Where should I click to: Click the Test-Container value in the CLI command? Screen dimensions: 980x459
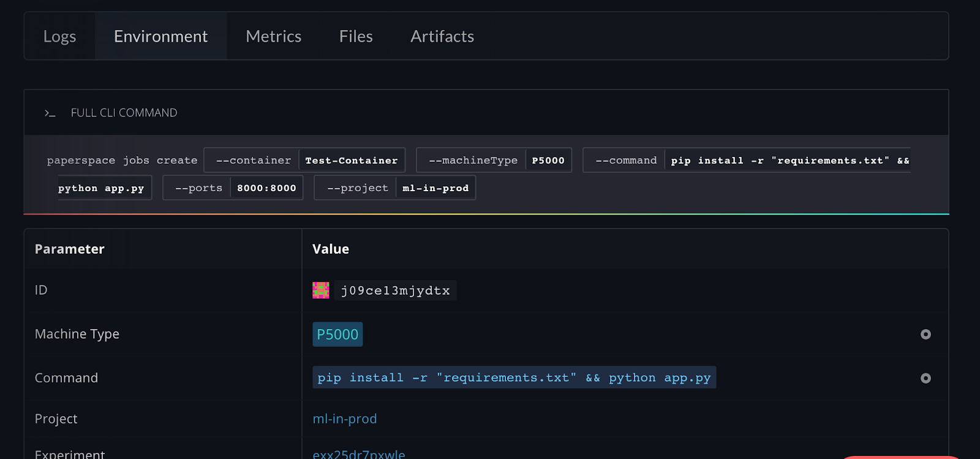[352, 161]
